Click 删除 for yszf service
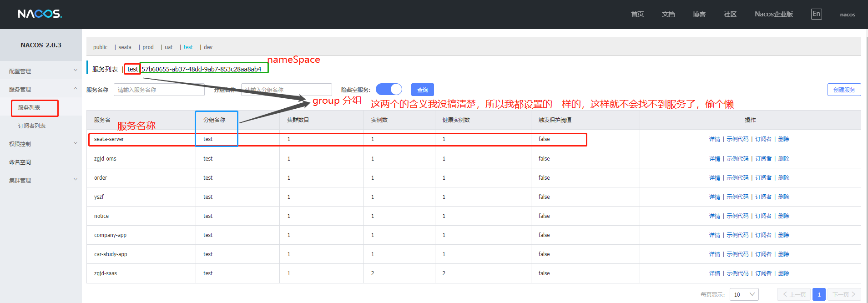Viewport: 868px width, 303px height. pyautogui.click(x=783, y=197)
